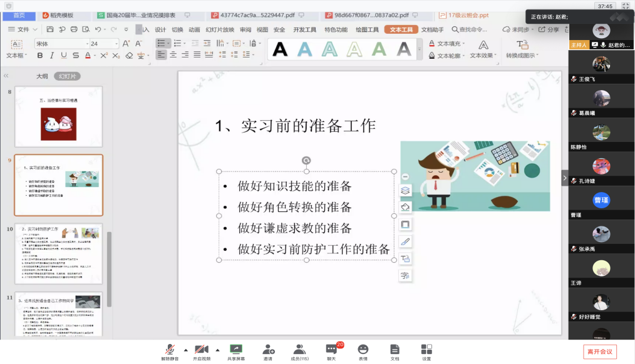Open the 设计 ribbon tab
This screenshot has height=364, width=635.
coord(160,29)
